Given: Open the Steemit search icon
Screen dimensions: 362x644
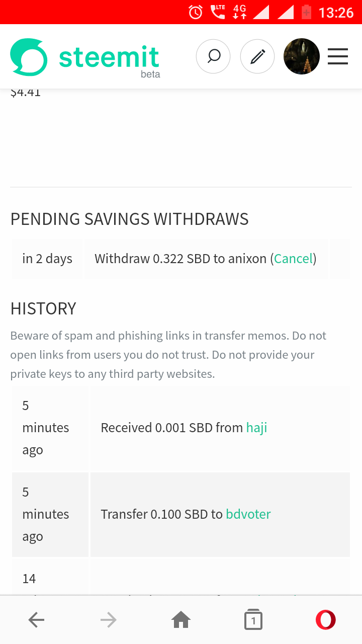Looking at the screenshot, I should 213,56.
